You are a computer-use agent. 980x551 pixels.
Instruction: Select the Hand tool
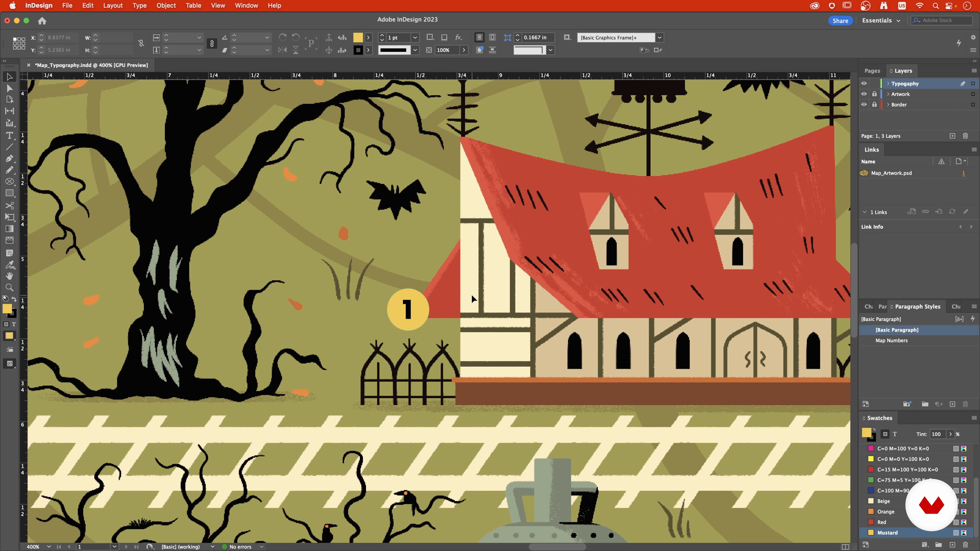coord(9,276)
